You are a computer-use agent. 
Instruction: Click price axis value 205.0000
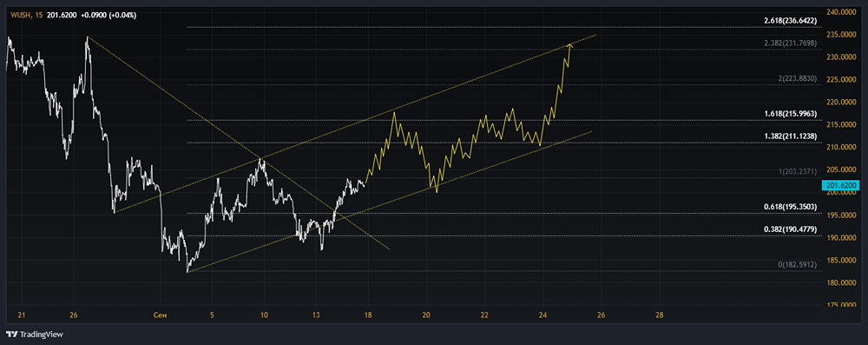[842, 169]
